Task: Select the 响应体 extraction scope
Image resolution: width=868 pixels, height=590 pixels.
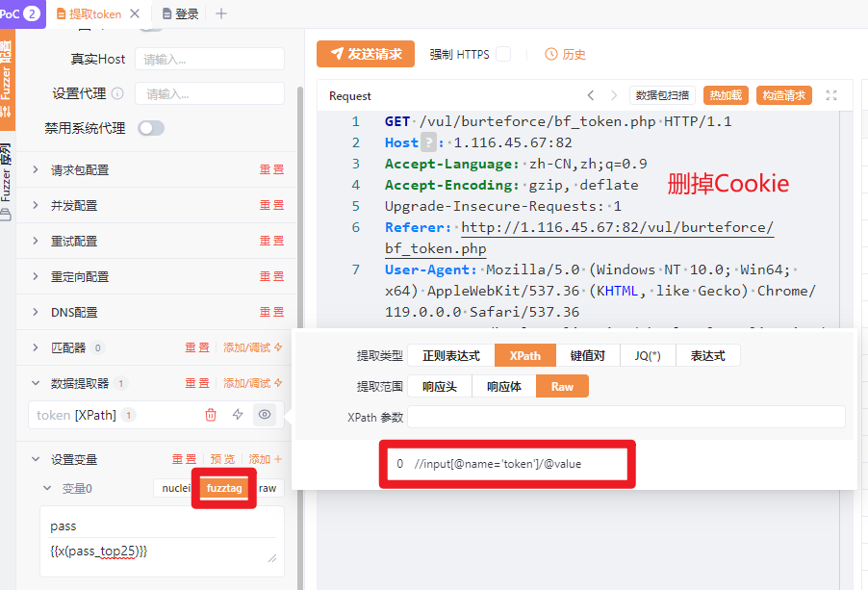Action: pos(504,386)
